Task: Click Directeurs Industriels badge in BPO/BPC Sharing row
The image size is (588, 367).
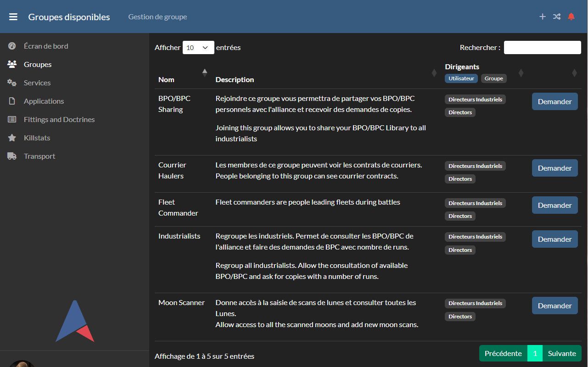Action: pyautogui.click(x=475, y=100)
